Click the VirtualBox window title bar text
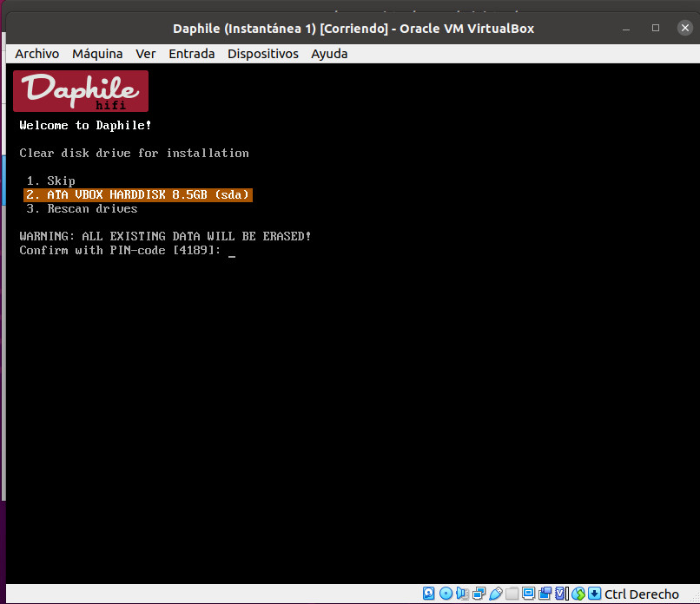 [x=353, y=29]
